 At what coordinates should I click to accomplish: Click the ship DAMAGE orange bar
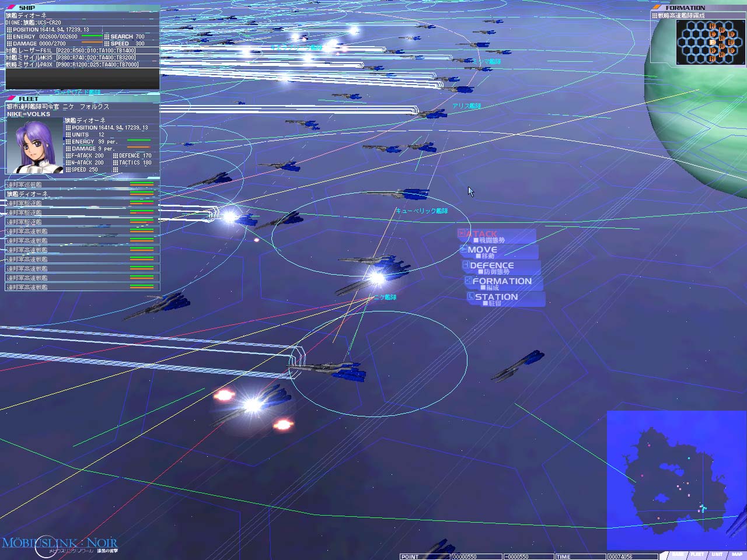coord(92,43)
